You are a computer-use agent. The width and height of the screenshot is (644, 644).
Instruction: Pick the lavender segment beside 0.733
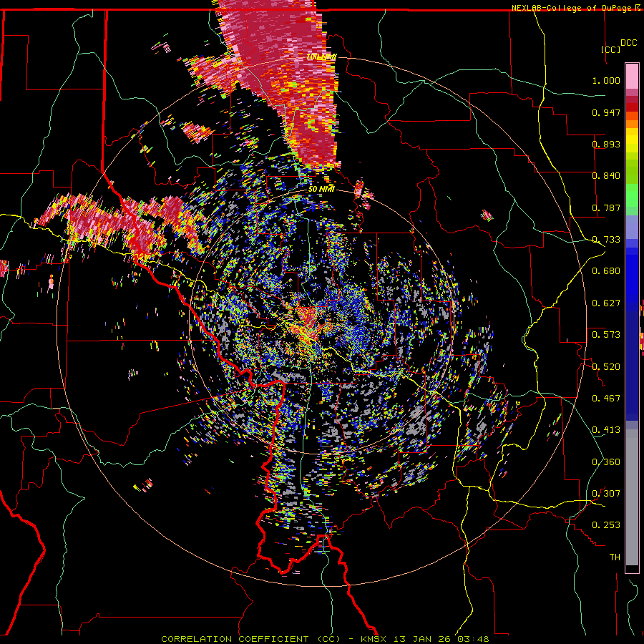pos(632,227)
